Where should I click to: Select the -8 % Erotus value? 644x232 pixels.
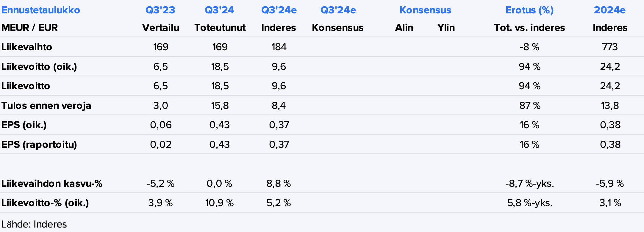tap(529, 47)
